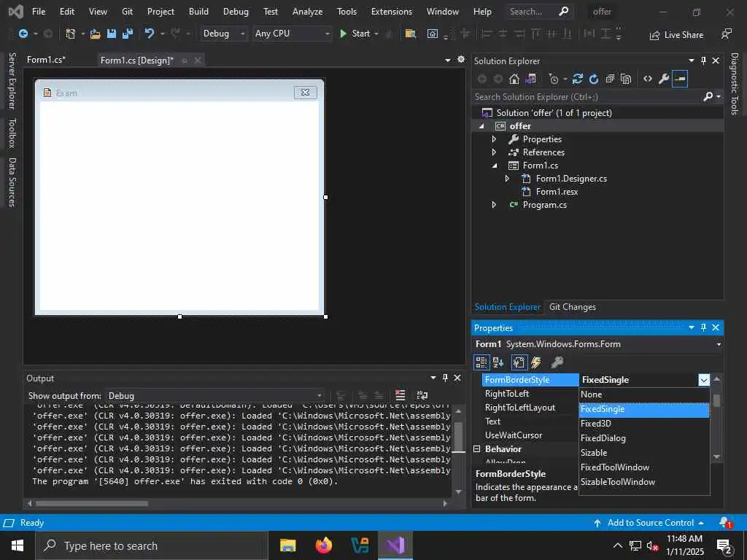This screenshot has height=560, width=747.
Task: Click the search icon in Solution Explorer's search box
Action: 708,97
